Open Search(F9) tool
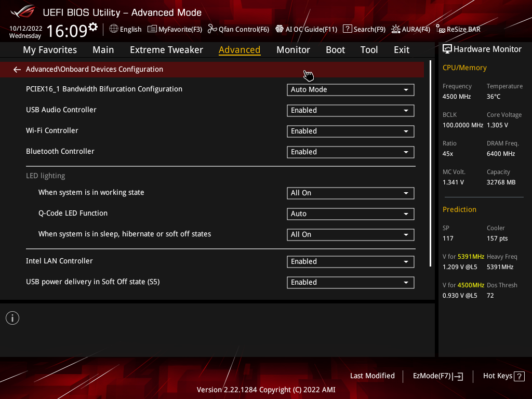This screenshot has width=532, height=399. pyautogui.click(x=364, y=29)
